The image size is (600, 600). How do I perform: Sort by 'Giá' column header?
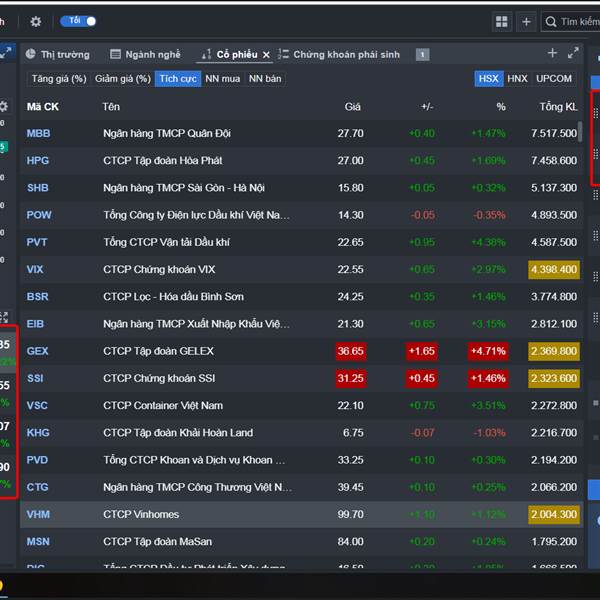coord(352,106)
